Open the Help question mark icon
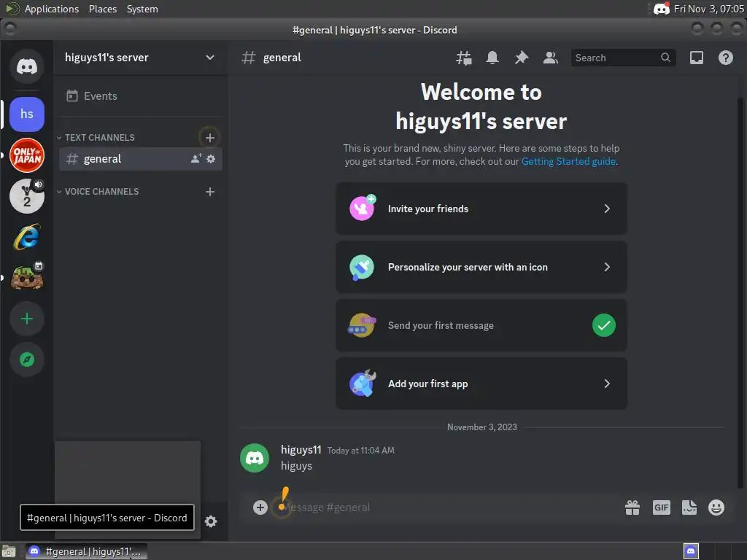The height and width of the screenshot is (560, 747). 726,58
